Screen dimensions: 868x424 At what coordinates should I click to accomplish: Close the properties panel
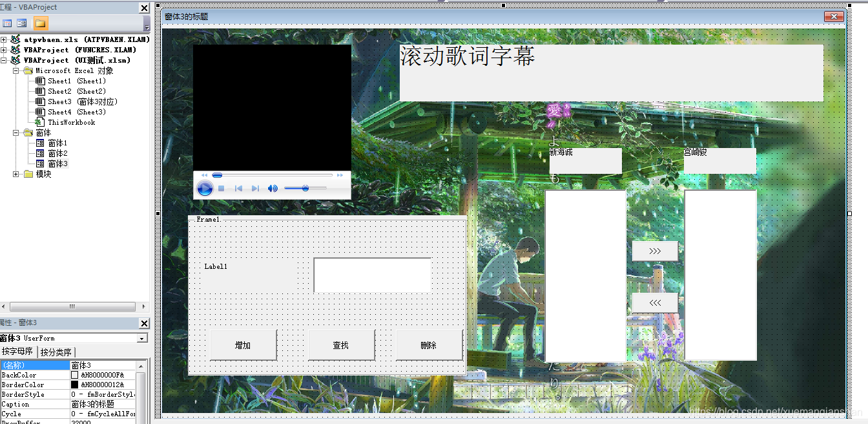click(144, 323)
